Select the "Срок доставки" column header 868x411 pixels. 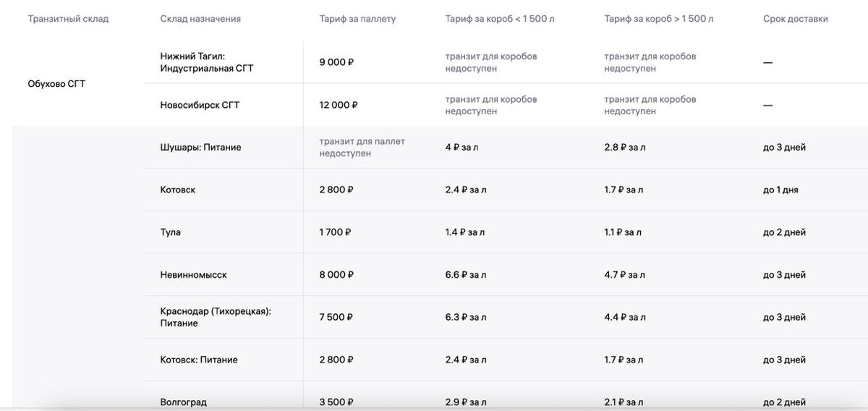tap(795, 19)
